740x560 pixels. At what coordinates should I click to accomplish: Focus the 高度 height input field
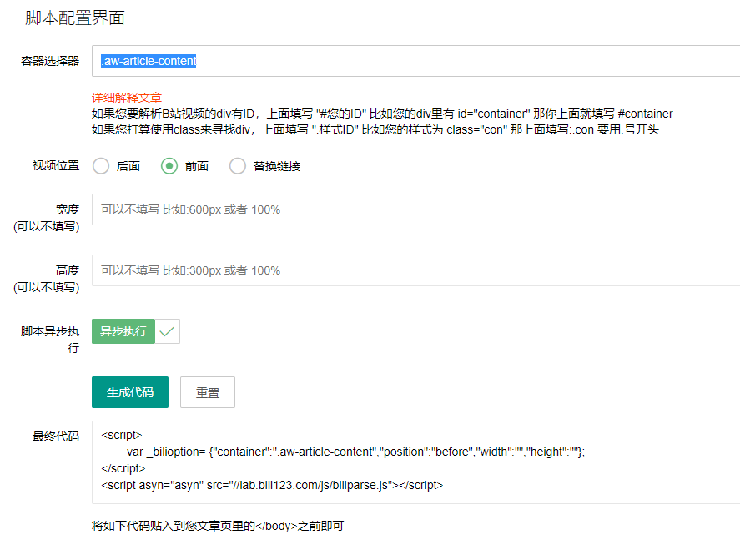click(x=415, y=270)
